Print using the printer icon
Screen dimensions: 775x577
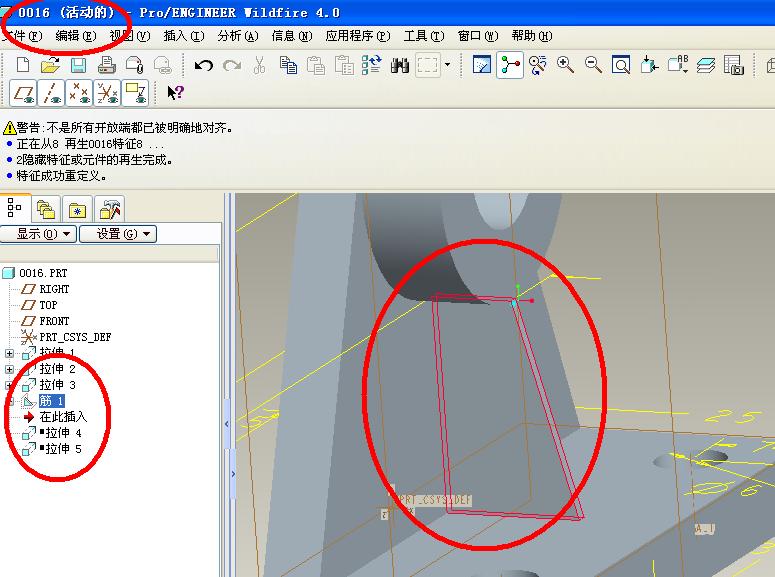[106, 65]
